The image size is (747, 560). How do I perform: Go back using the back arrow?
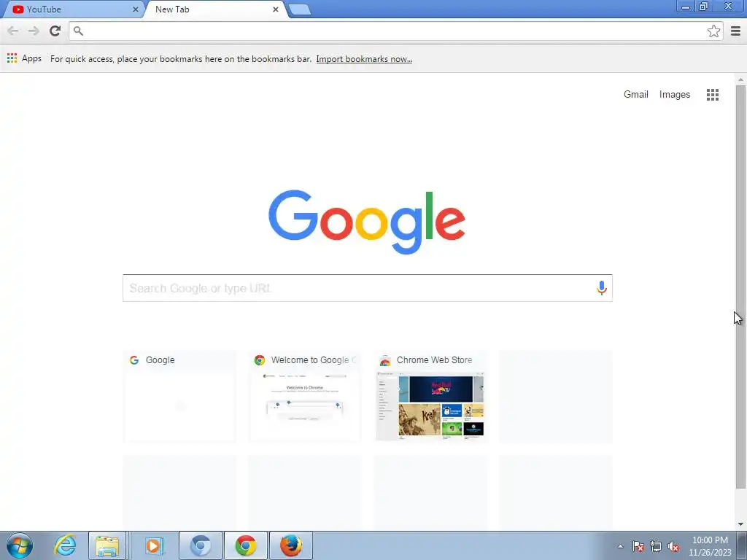pyautogui.click(x=13, y=31)
